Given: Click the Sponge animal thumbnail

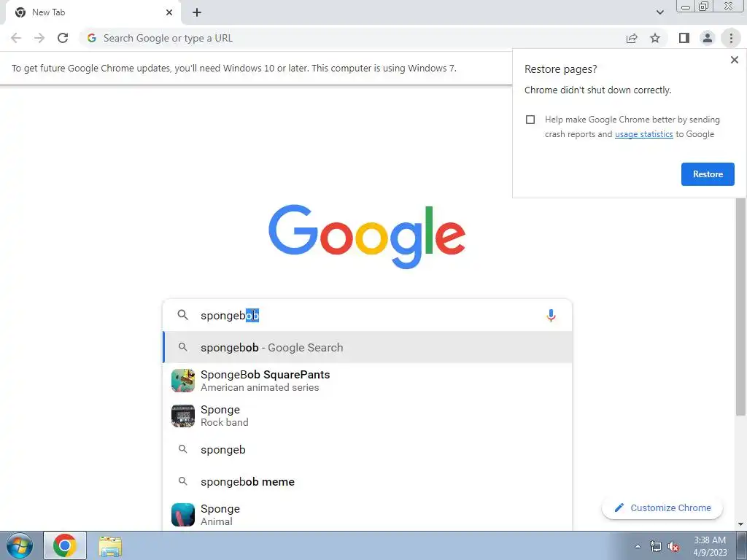Looking at the screenshot, I should (x=183, y=515).
